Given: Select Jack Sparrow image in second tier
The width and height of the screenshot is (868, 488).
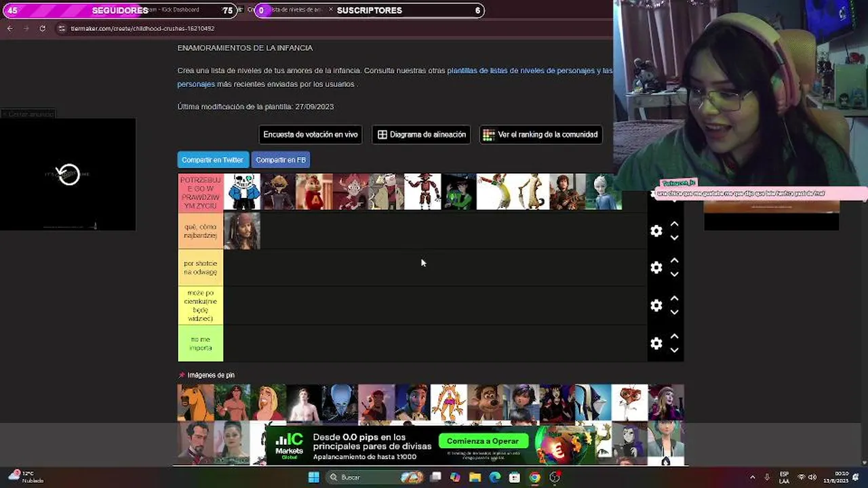Looking at the screenshot, I should [x=242, y=231].
